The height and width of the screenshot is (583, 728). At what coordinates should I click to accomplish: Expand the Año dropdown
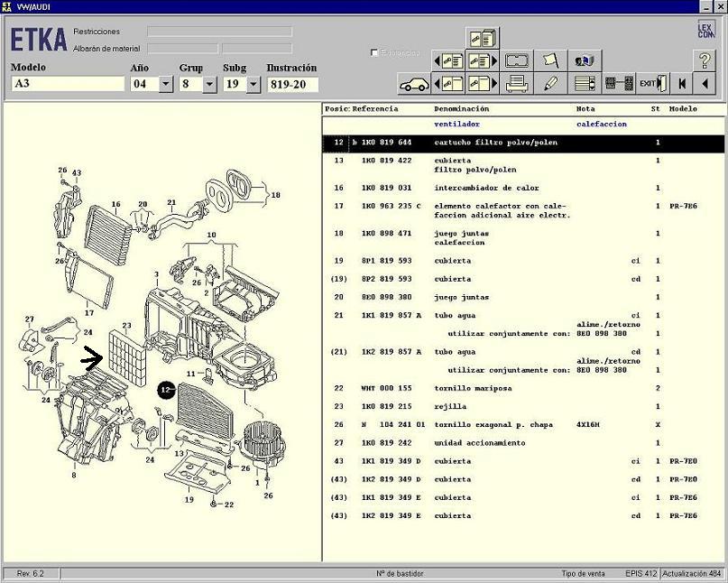pyautogui.click(x=166, y=84)
